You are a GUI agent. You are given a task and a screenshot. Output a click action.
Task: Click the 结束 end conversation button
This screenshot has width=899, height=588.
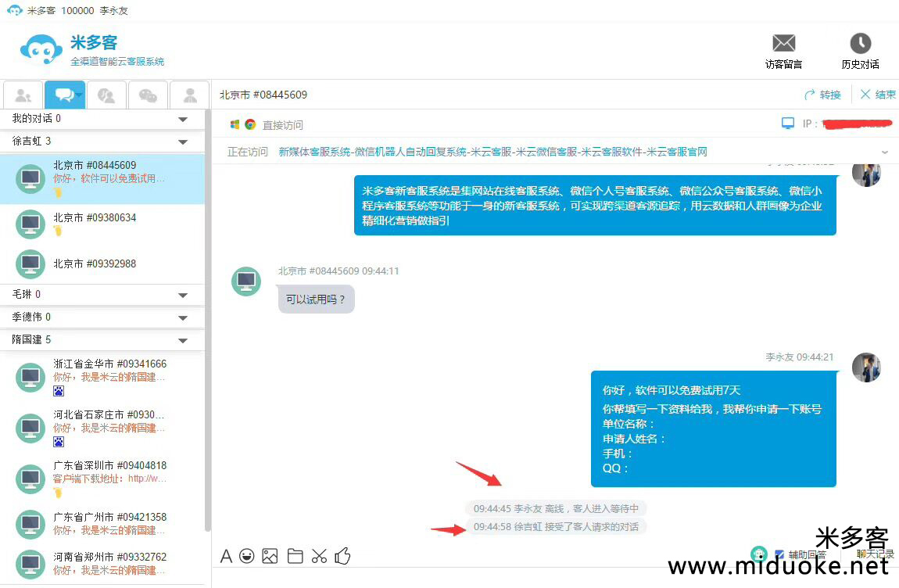[x=877, y=95]
